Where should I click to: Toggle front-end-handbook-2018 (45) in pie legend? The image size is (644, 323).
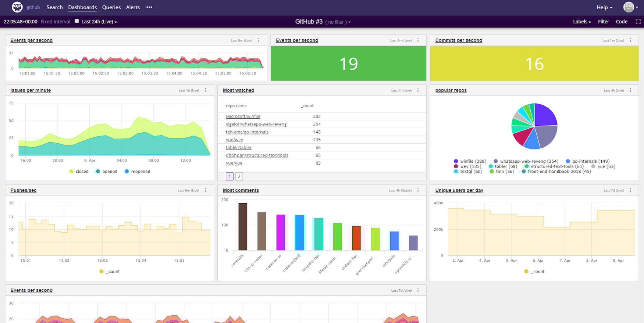pos(556,172)
